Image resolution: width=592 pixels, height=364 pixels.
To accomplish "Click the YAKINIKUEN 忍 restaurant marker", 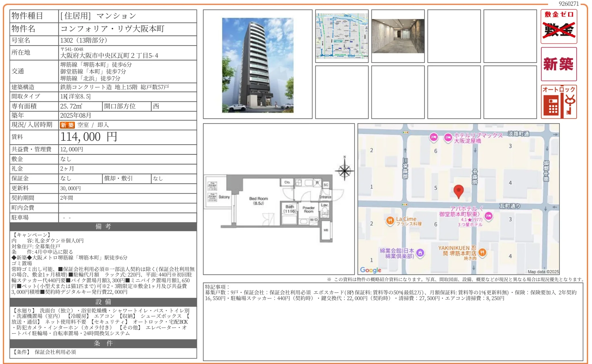I will point(482,253).
